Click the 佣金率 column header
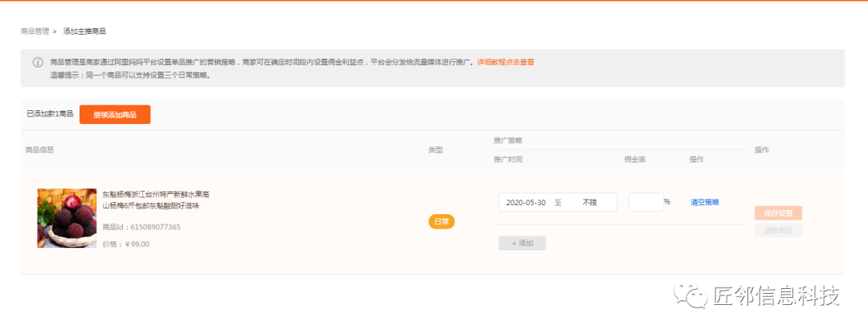 pyautogui.click(x=635, y=159)
